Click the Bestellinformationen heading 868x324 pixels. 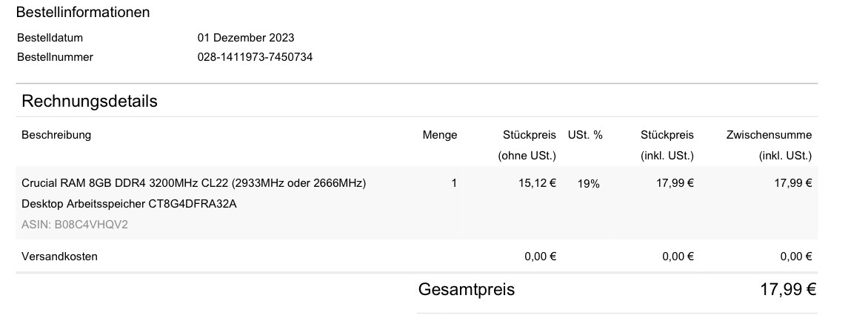point(82,13)
